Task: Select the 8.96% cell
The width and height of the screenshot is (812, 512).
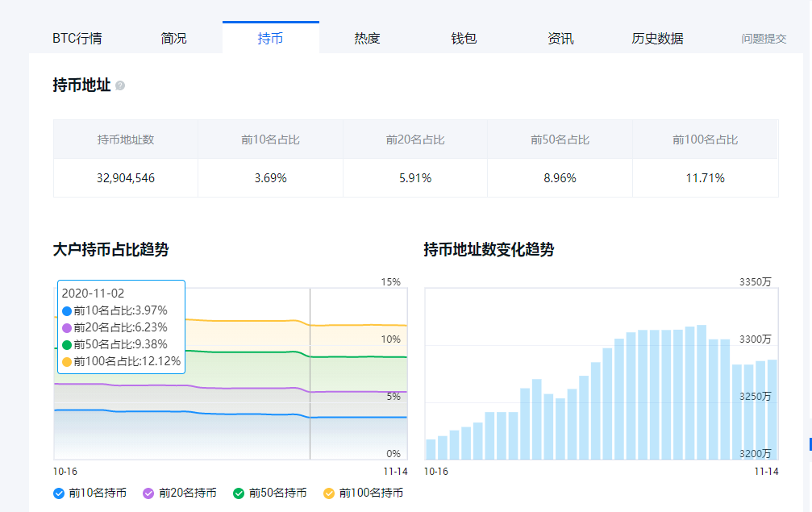Action: (x=560, y=178)
